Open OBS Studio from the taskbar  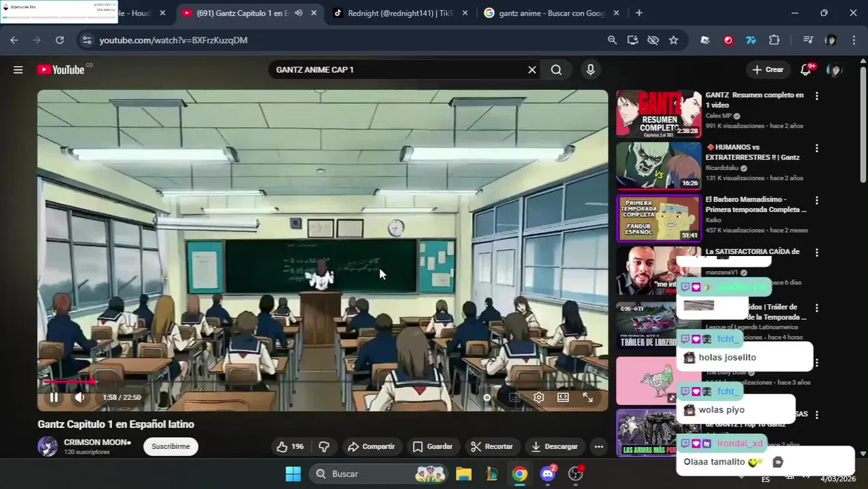coord(577,473)
